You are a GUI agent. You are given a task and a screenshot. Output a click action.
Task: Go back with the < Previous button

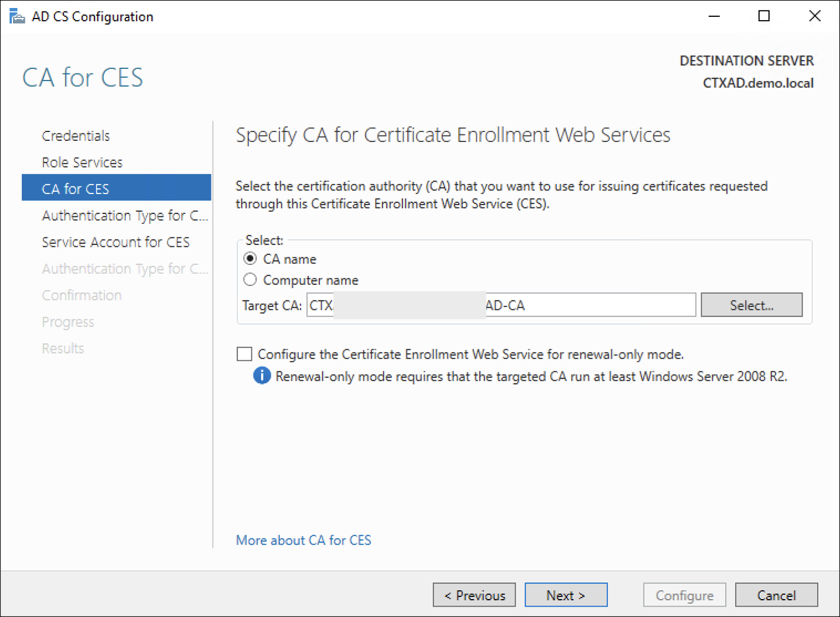[x=474, y=595]
